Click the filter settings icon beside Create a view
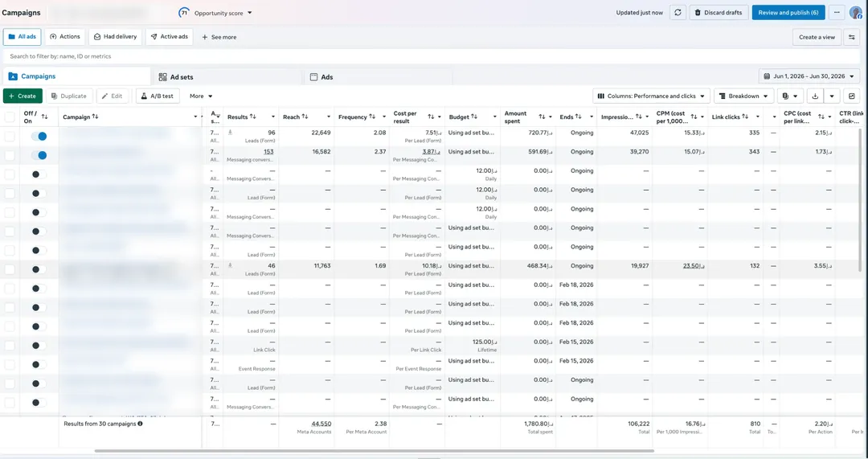 click(852, 37)
